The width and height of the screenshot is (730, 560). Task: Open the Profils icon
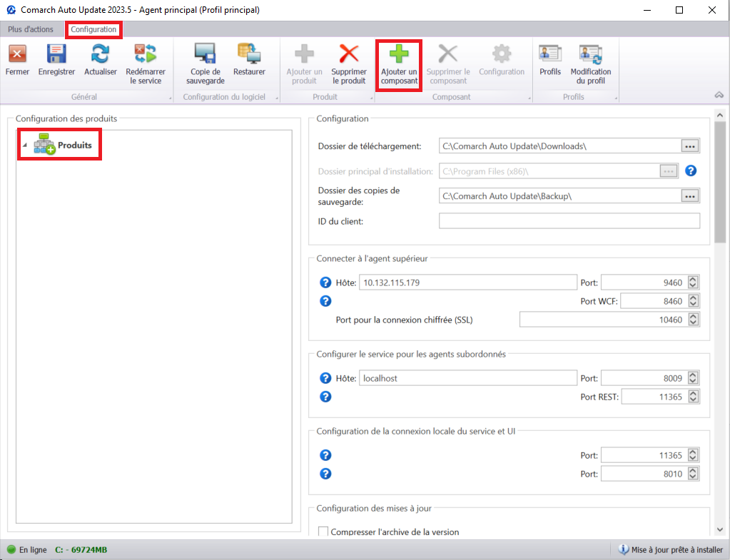point(550,54)
